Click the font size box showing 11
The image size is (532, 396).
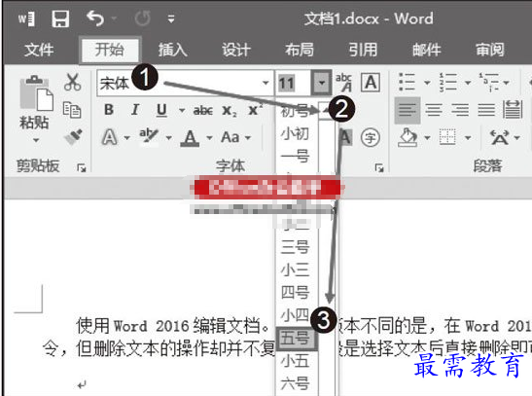[x=293, y=83]
